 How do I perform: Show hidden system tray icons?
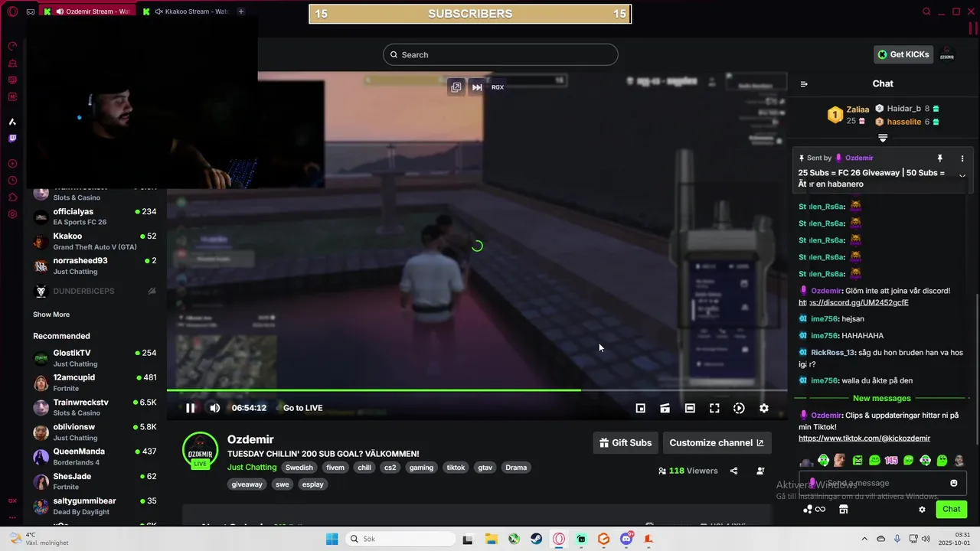pyautogui.click(x=864, y=540)
